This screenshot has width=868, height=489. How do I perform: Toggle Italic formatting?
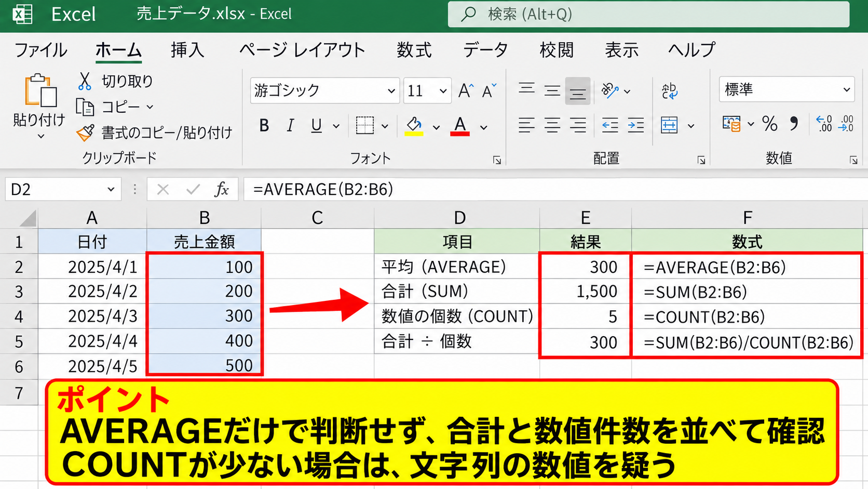click(290, 125)
